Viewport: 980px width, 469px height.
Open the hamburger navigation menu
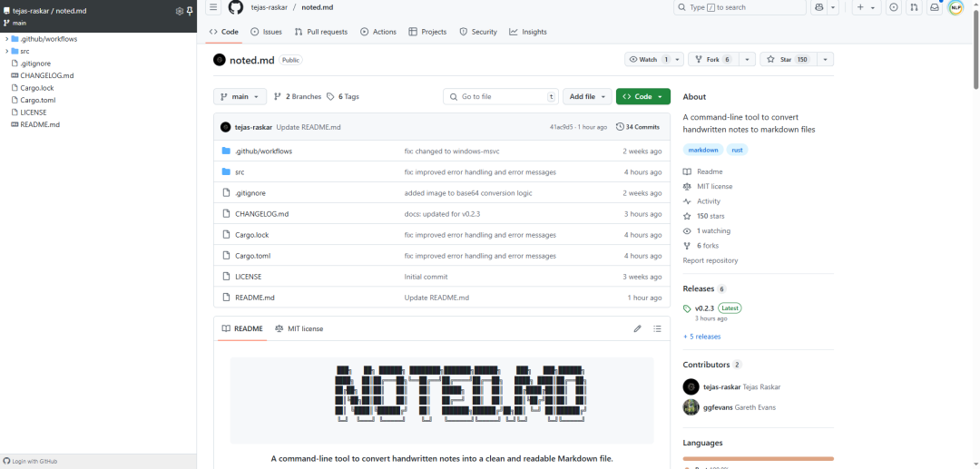pyautogui.click(x=213, y=7)
